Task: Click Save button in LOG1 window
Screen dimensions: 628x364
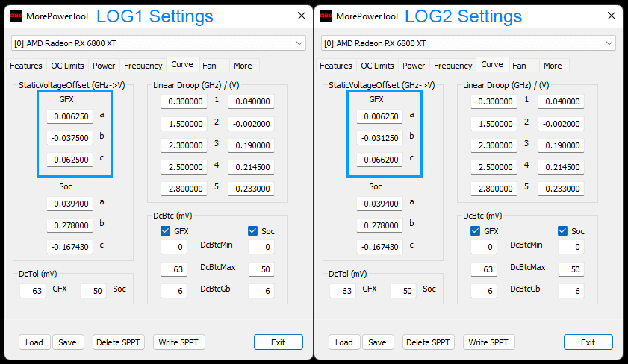Action: (x=68, y=342)
